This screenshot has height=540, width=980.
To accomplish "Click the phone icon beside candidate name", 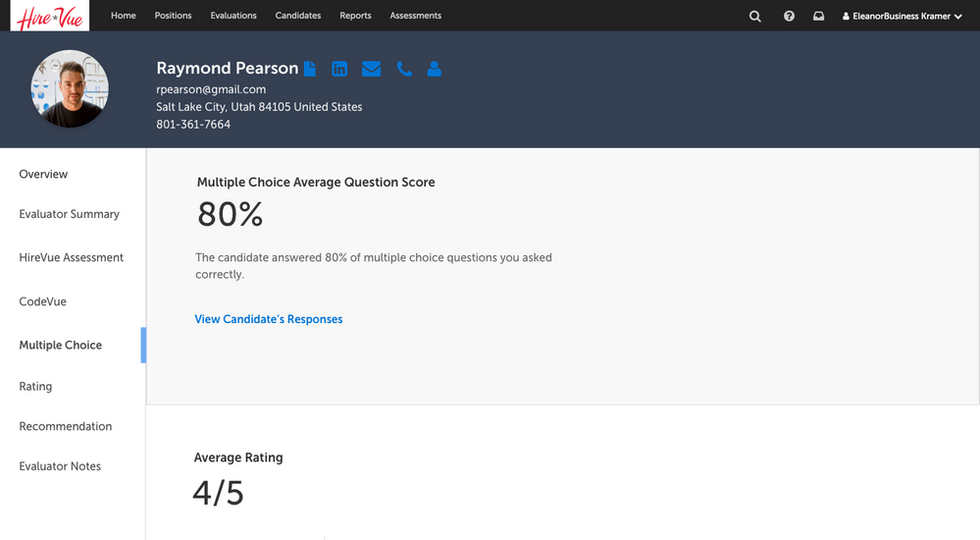I will (403, 69).
